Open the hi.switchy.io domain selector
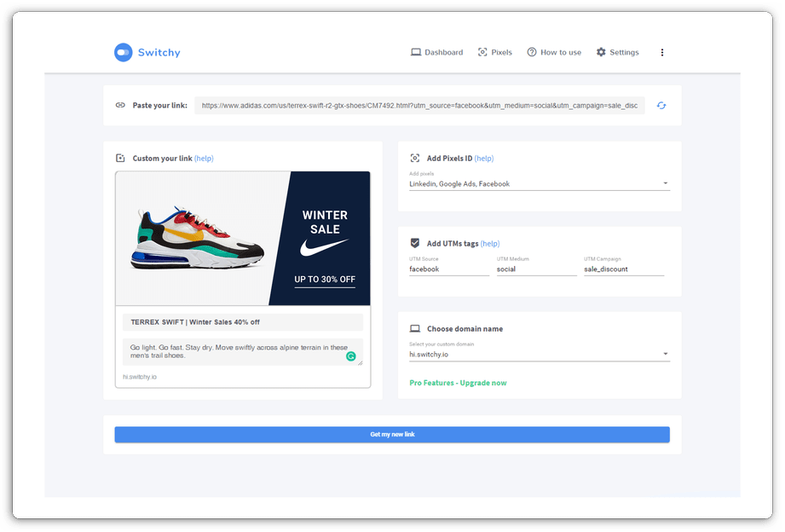Screen dimensions: 785x532 540,354
